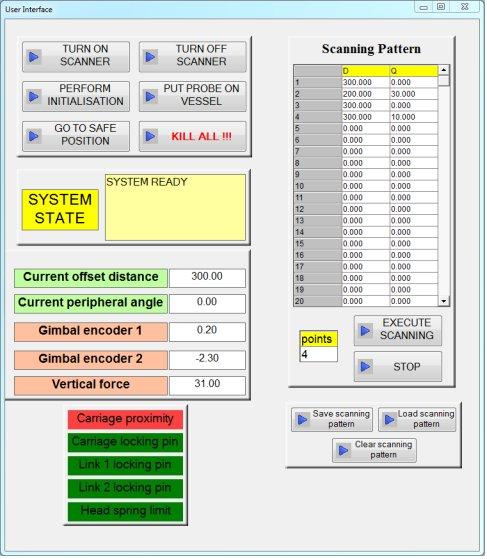
Task: Click scanning pattern table scroll up arrow
Action: coord(444,70)
